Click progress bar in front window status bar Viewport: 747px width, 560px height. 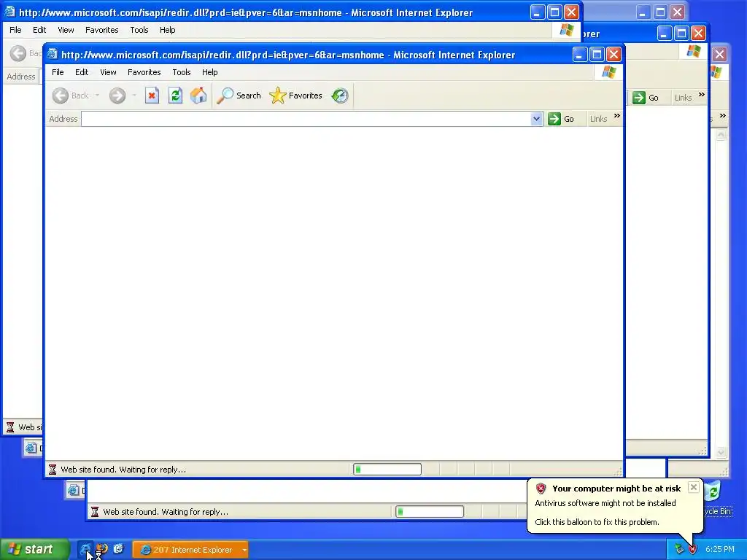coord(387,470)
